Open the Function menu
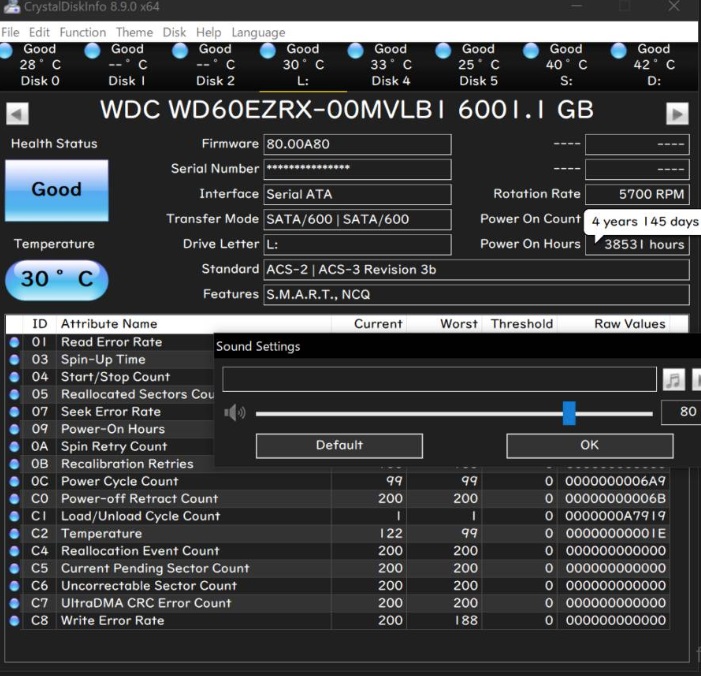The height and width of the screenshot is (676, 701). tap(82, 32)
